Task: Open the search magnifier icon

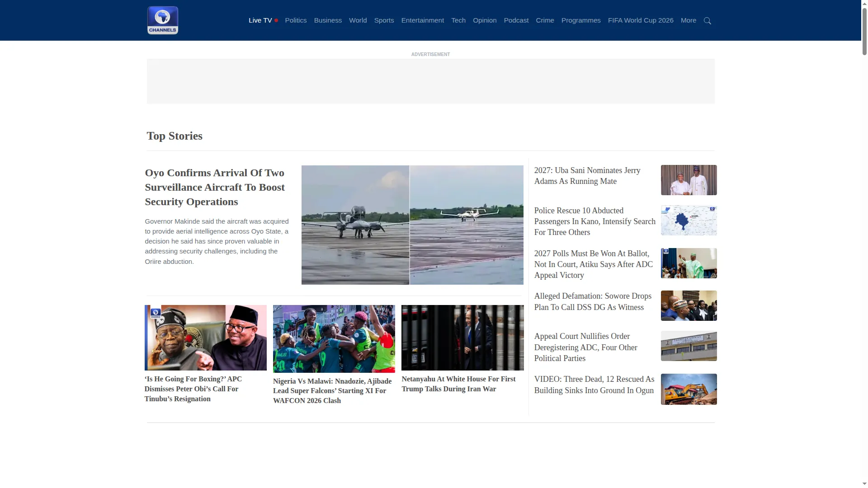Action: pyautogui.click(x=708, y=21)
